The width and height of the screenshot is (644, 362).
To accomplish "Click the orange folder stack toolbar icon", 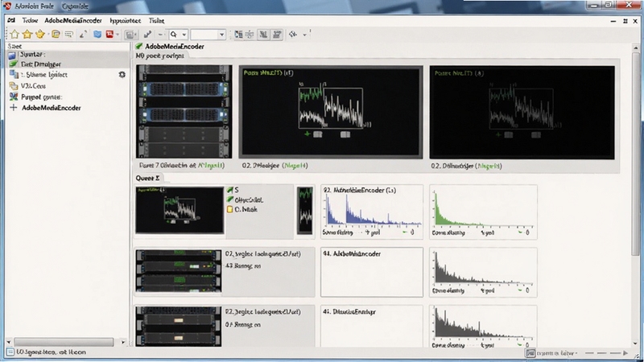I will point(56,35).
